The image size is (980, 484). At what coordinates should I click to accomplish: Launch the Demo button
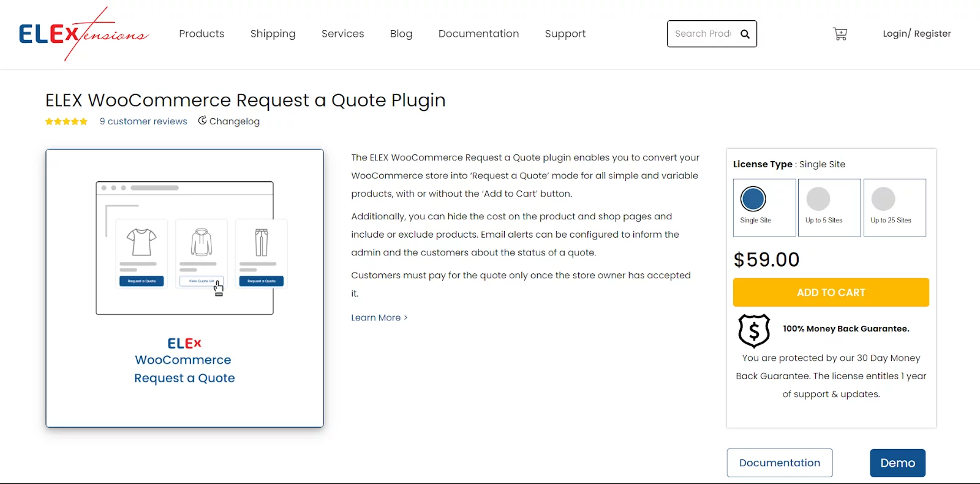pyautogui.click(x=898, y=463)
